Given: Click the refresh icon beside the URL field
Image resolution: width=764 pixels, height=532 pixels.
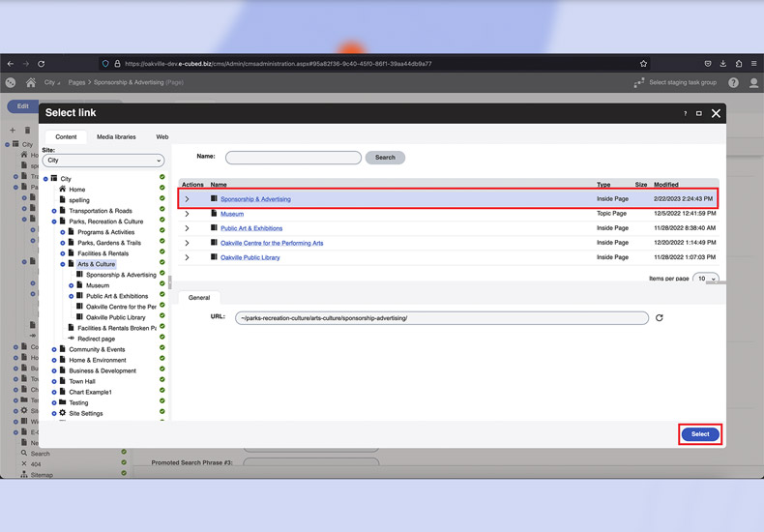Looking at the screenshot, I should [x=660, y=317].
